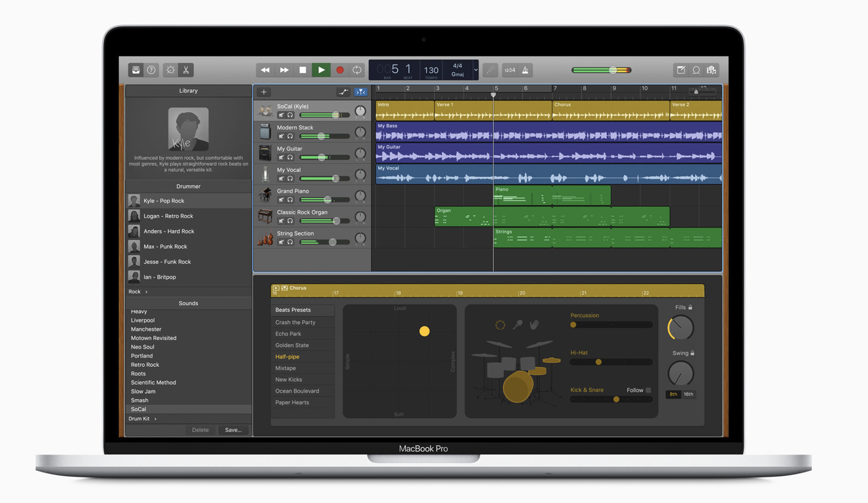The width and height of the screenshot is (868, 503).
Task: Start recording with the Record button
Action: point(339,70)
